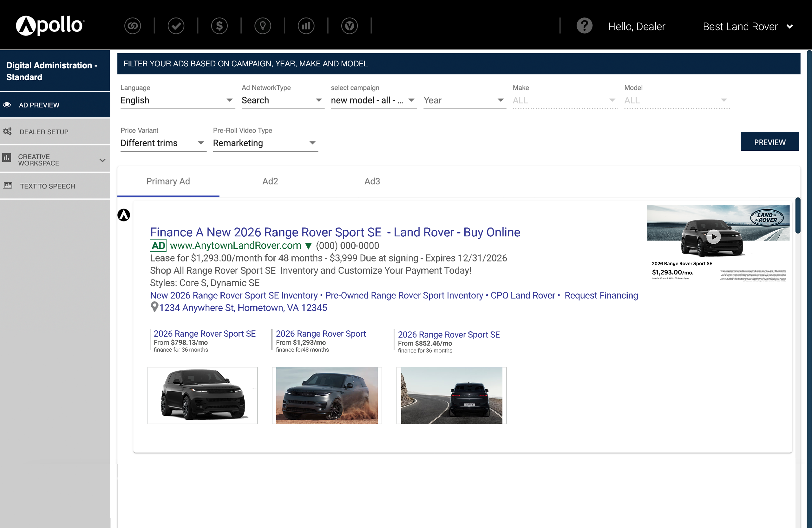Screen dimensions: 812x528
Task: Click the Apollo logo
Action: coord(50,26)
